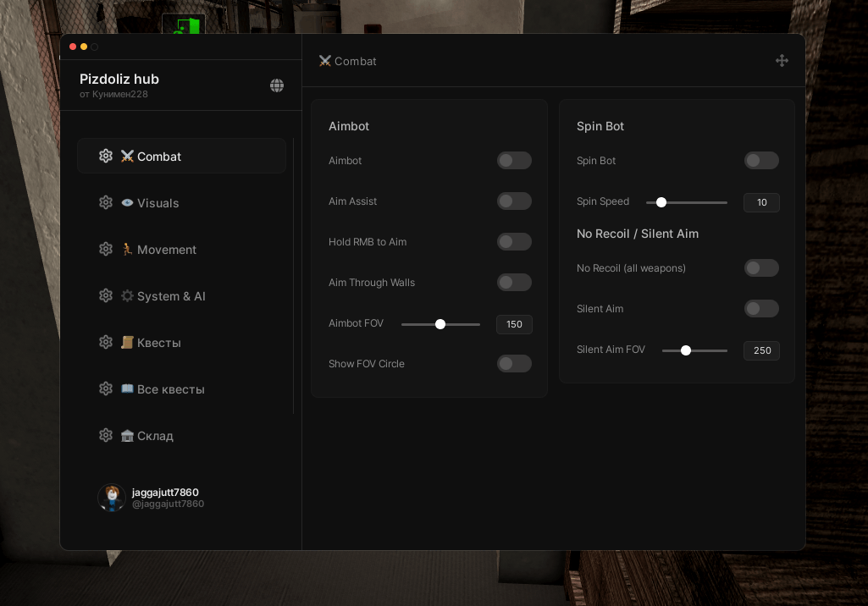This screenshot has height=606, width=868.
Task: Click the jaggajutt7860 display name
Action: coord(165,492)
